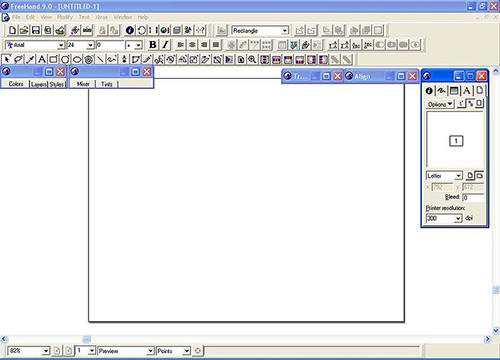
Task: Switch to the Colors tab
Action: point(16,84)
